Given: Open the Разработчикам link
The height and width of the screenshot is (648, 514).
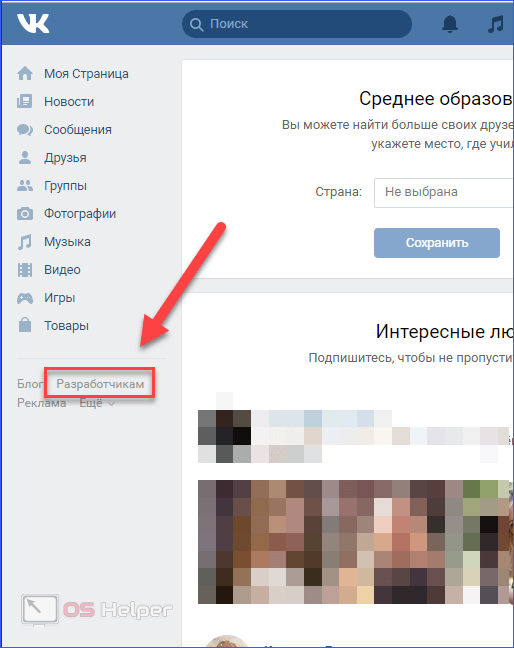Looking at the screenshot, I should point(100,384).
